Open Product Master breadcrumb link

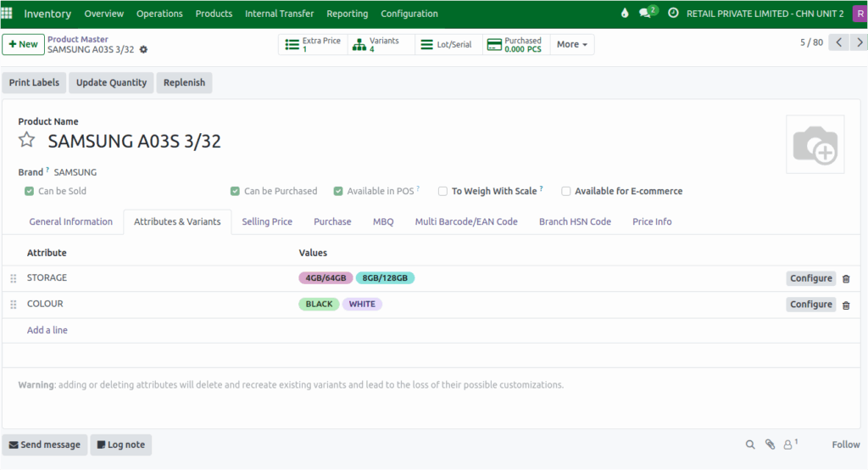click(77, 39)
